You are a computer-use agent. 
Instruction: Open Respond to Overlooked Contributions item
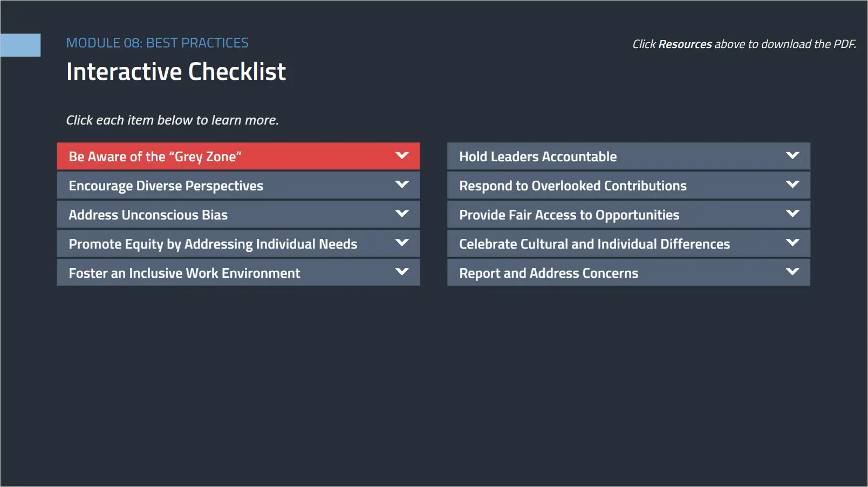point(572,186)
